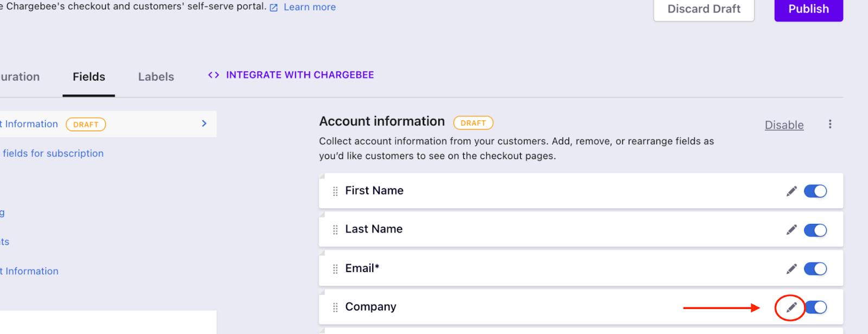Click Discard Draft button
Image resolution: width=868 pixels, height=334 pixels.
704,9
